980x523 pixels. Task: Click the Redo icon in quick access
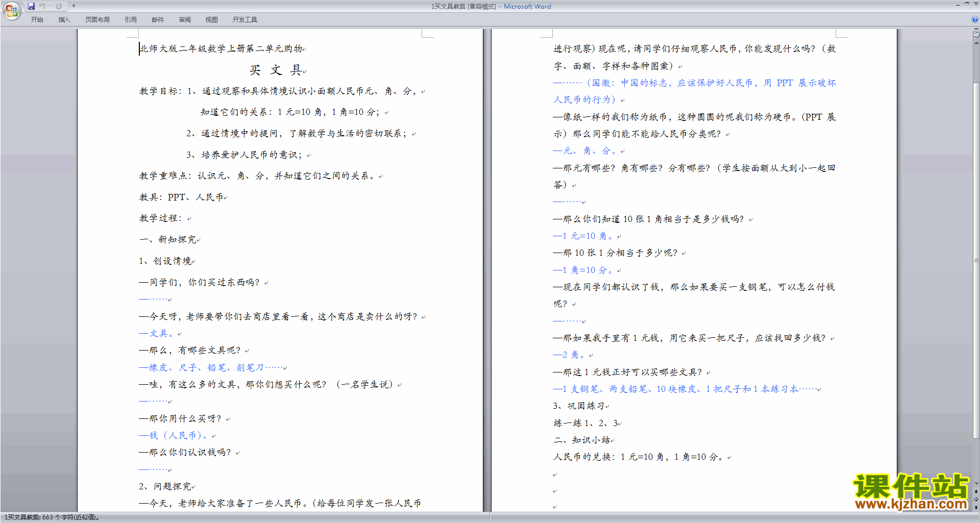click(59, 6)
